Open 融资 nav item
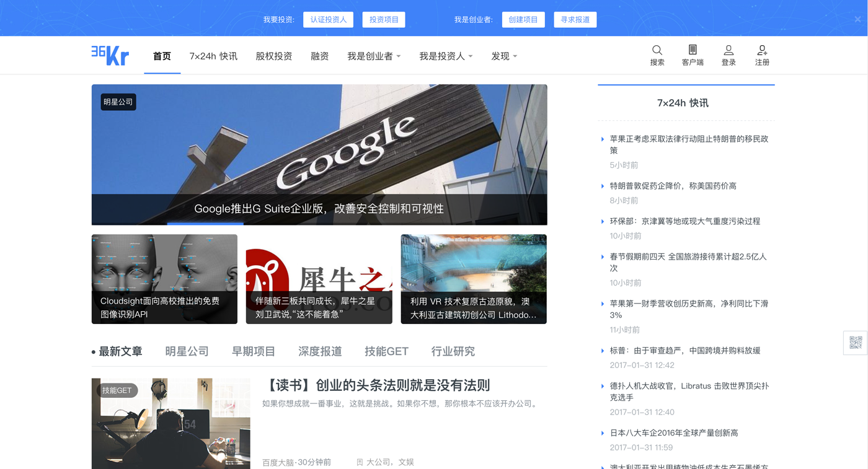The image size is (868, 469). 319,56
